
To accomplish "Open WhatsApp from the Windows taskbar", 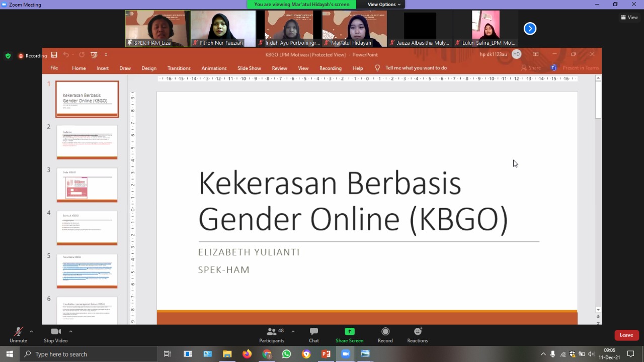I will pyautogui.click(x=286, y=354).
